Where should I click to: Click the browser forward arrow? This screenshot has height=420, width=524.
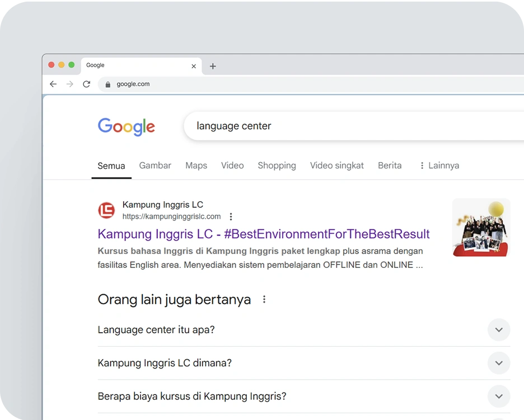click(x=69, y=84)
